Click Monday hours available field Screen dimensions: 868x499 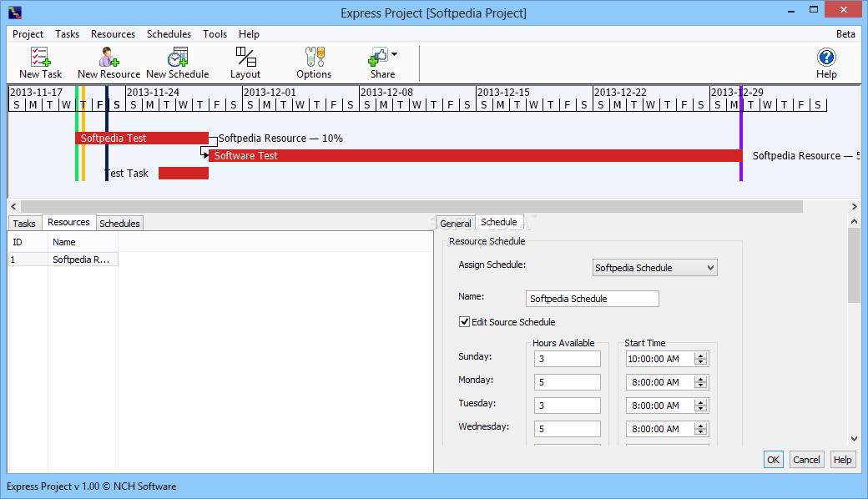coord(568,381)
